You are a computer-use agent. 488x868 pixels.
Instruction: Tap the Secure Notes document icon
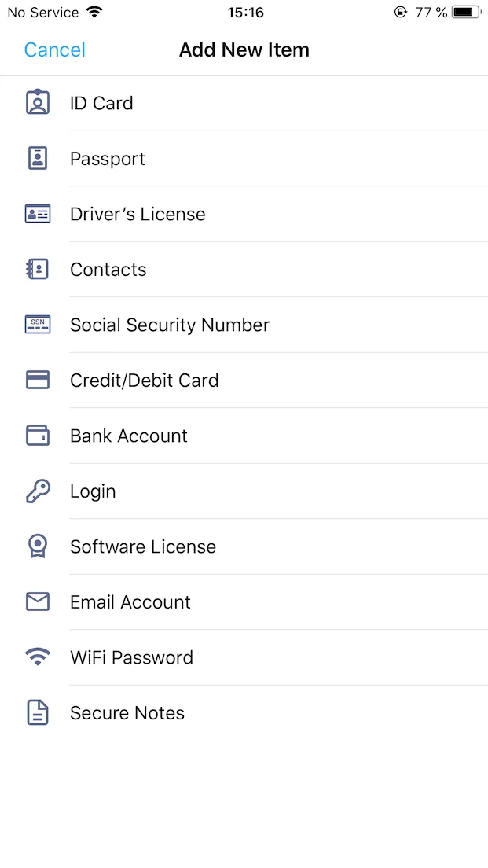37,713
